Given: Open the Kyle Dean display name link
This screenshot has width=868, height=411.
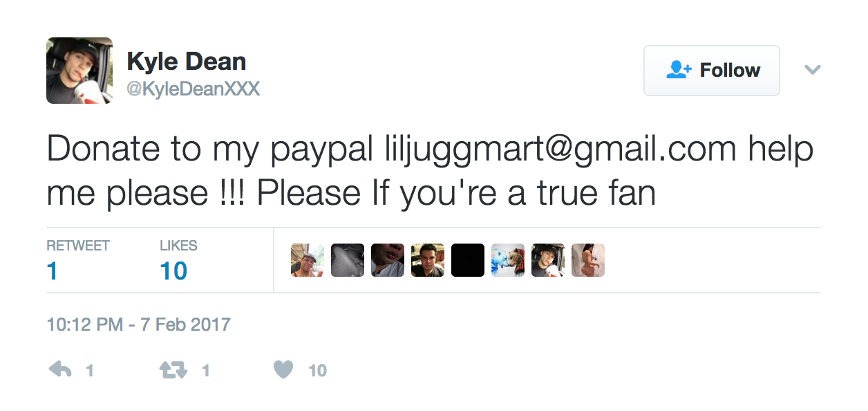Looking at the screenshot, I should (x=187, y=62).
